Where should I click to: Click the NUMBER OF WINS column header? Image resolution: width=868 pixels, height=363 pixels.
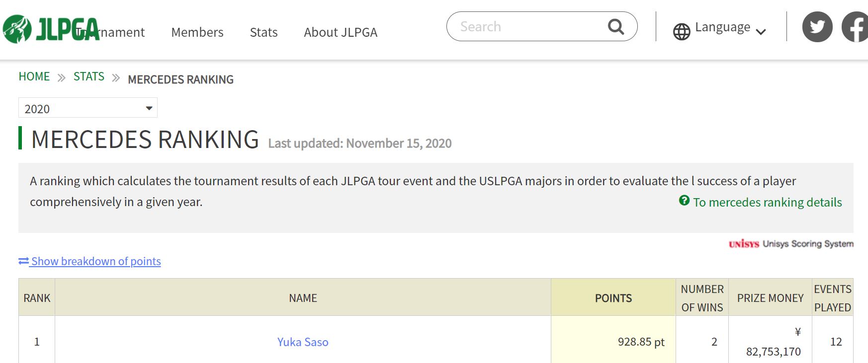point(702,297)
